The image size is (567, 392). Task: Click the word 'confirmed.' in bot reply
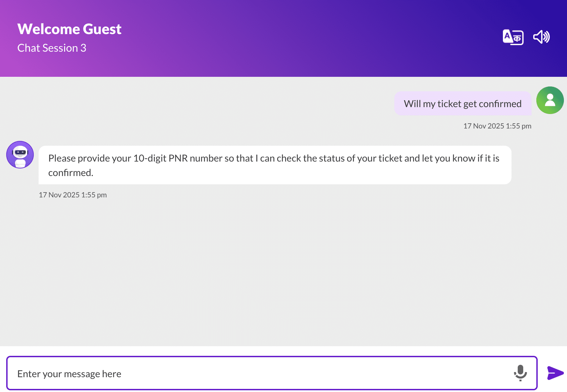click(x=71, y=173)
